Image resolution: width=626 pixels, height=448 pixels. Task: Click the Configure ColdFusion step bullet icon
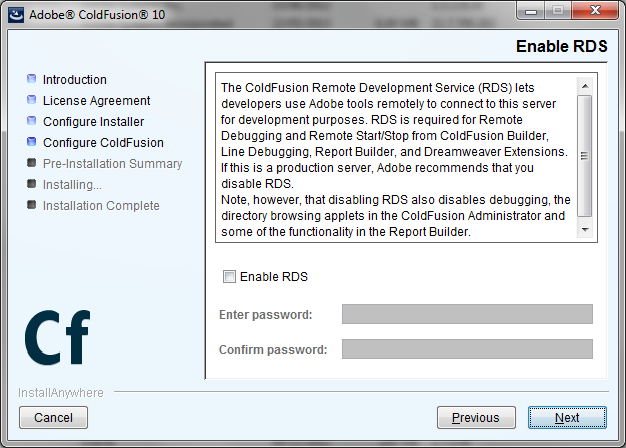click(x=32, y=142)
